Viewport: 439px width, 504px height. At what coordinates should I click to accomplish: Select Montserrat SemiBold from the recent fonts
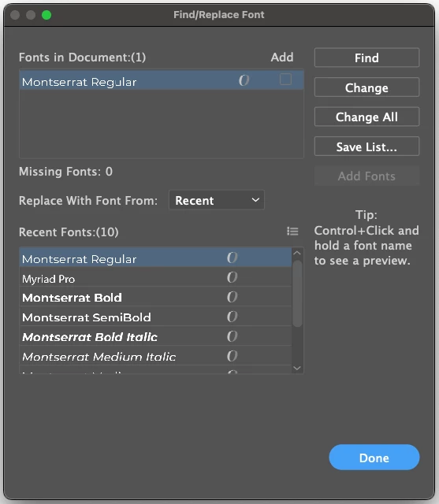coord(155,317)
